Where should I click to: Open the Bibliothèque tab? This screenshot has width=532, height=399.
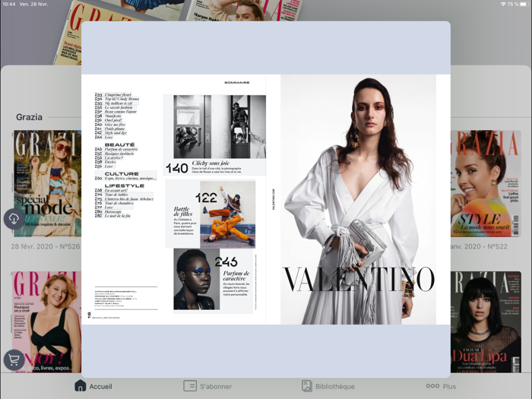(328, 386)
